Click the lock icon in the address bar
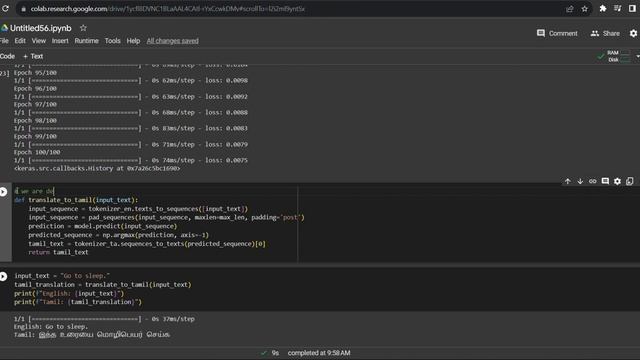The image size is (640, 360). (23, 9)
